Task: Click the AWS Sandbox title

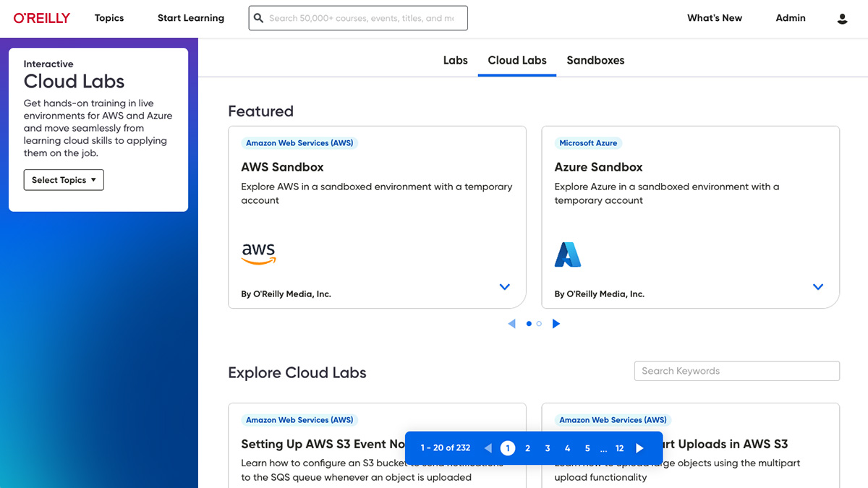Action: (282, 167)
